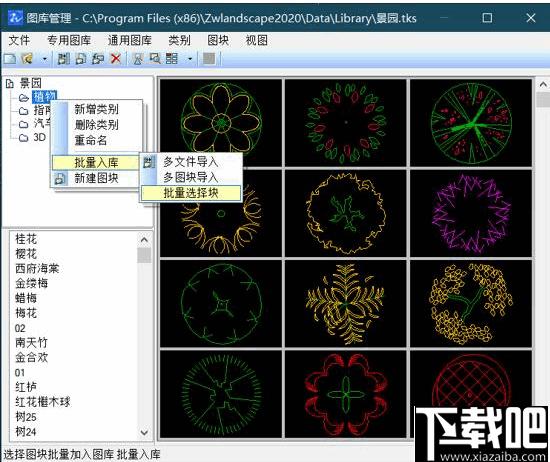Click the thumbnail layout grid icon
Image resolution: width=550 pixels, height=462 pixels.
coord(172,59)
